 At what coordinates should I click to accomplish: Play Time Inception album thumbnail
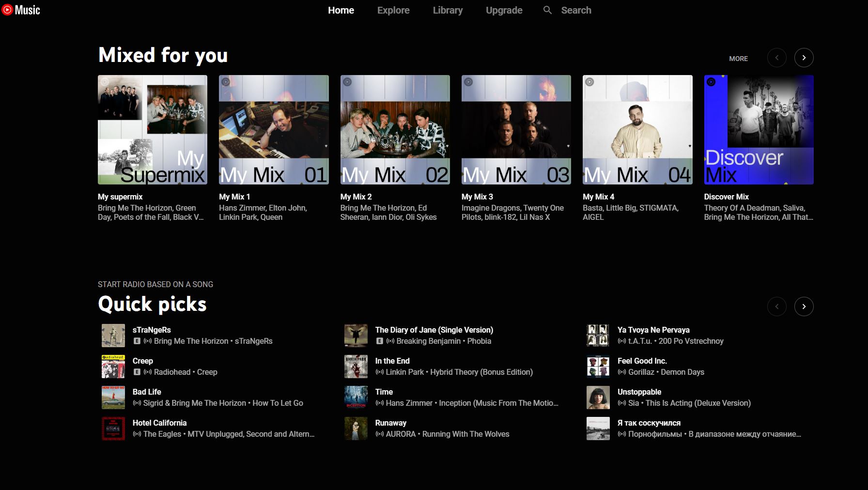[356, 398]
